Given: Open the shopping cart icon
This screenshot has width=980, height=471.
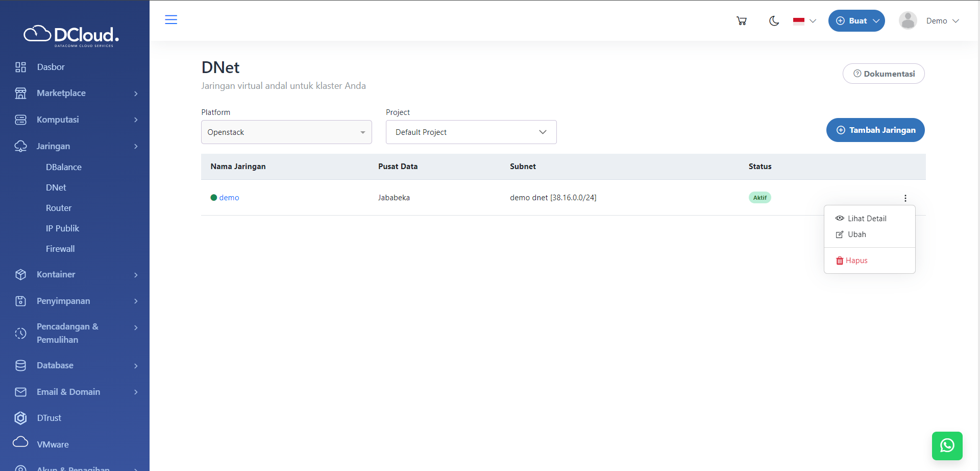Looking at the screenshot, I should coord(741,21).
